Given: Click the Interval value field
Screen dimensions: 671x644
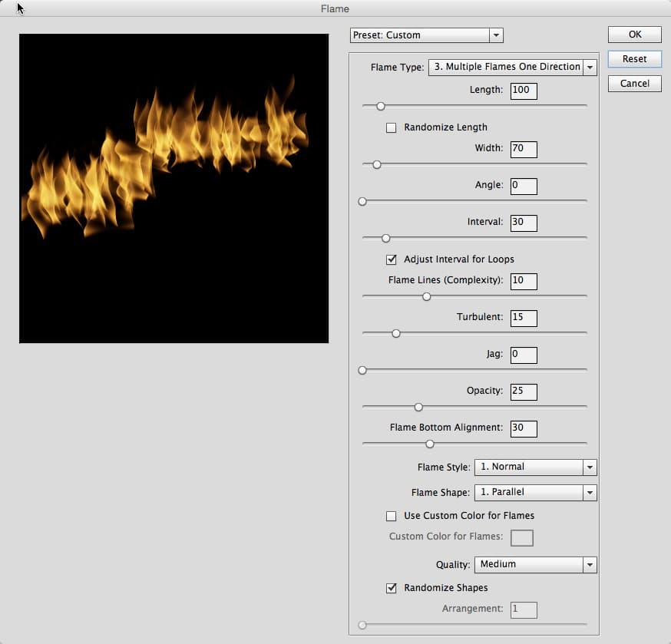Looking at the screenshot, I should coord(524,223).
